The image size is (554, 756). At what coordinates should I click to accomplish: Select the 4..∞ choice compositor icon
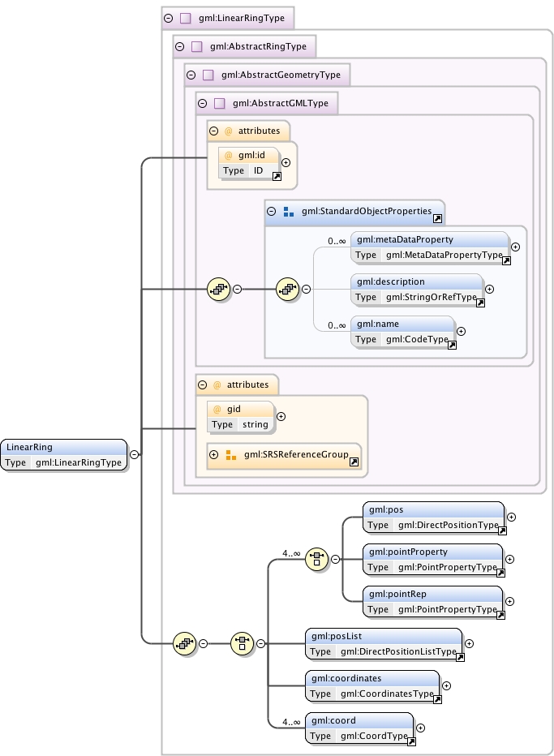317,559
